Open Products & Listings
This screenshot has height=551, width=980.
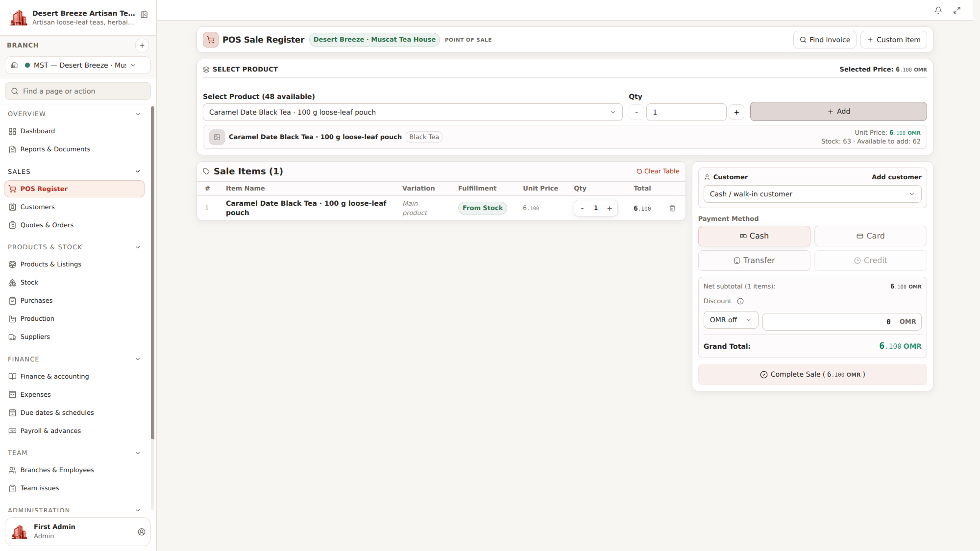point(74,264)
